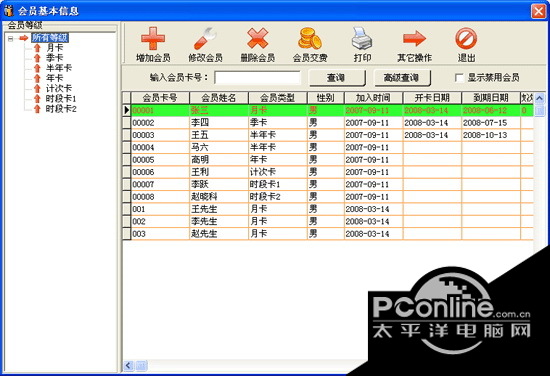Select the 年卡 arrow icon in tree

click(x=37, y=78)
